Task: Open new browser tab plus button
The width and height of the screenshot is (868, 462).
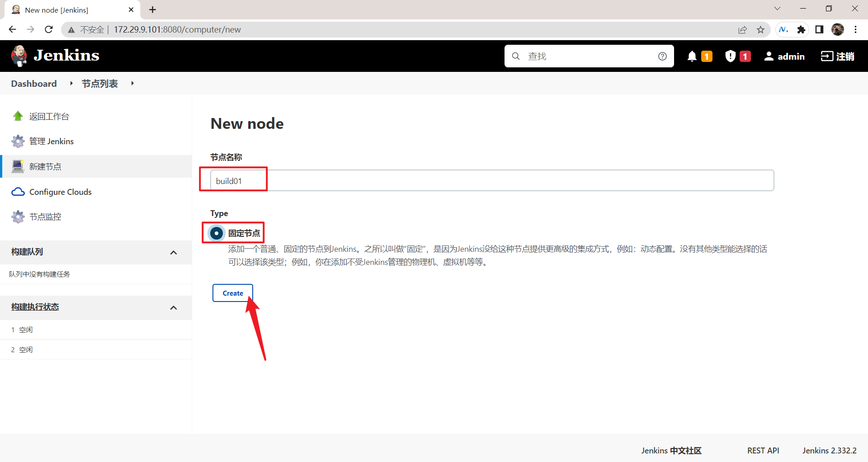Action: [153, 9]
